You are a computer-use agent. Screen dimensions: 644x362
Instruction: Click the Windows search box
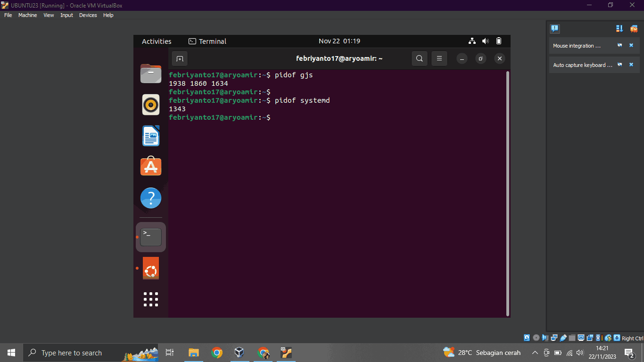[91, 353]
